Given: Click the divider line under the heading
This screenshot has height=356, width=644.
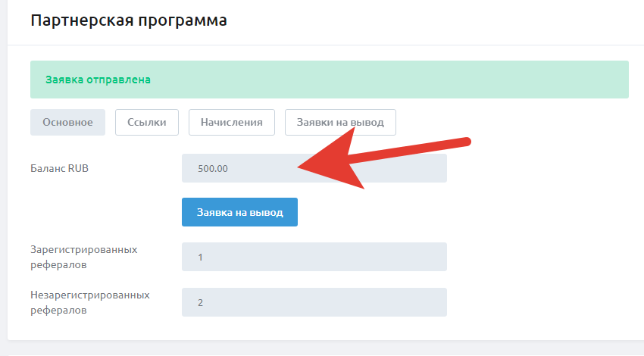Looking at the screenshot, I should (x=326, y=45).
